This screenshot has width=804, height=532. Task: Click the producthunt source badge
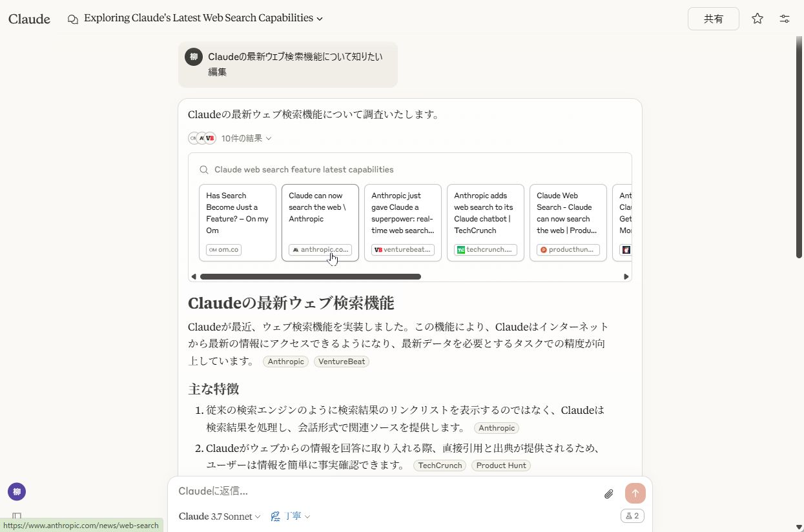(x=568, y=249)
